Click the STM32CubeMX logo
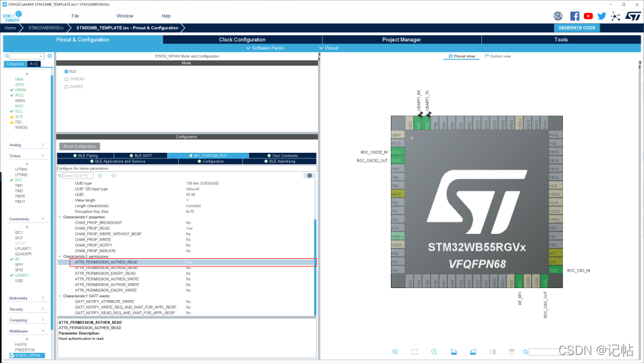 point(12,16)
